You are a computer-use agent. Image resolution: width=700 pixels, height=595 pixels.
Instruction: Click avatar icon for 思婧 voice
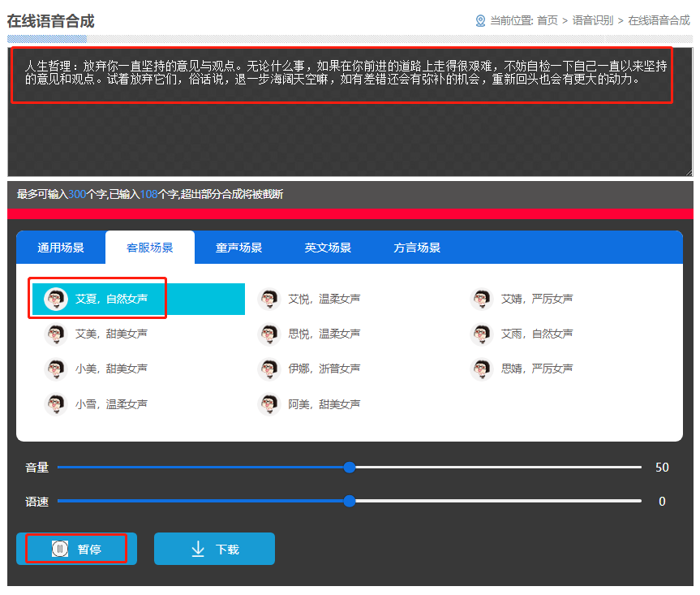coord(482,369)
